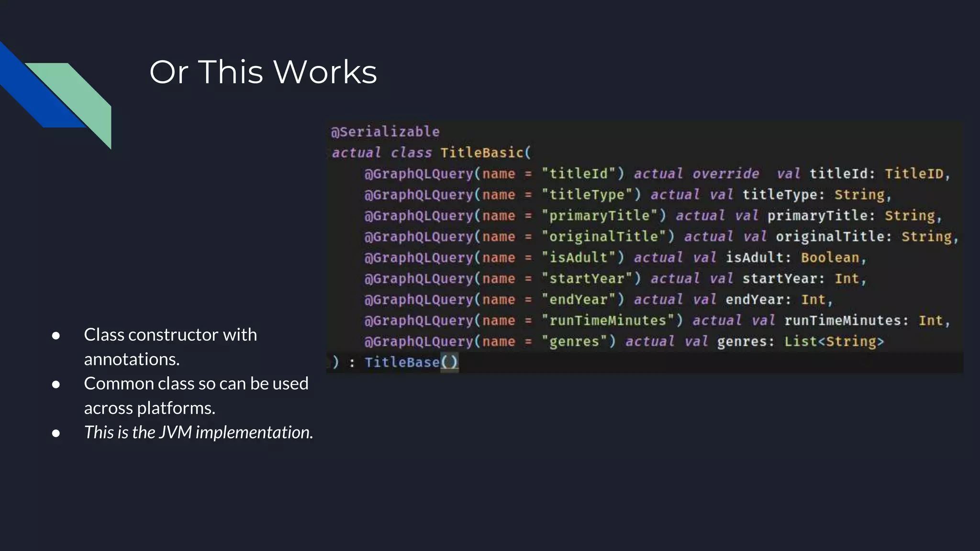980x551 pixels.
Task: Click the 'override' keyword on the titleId line
Action: pos(725,173)
